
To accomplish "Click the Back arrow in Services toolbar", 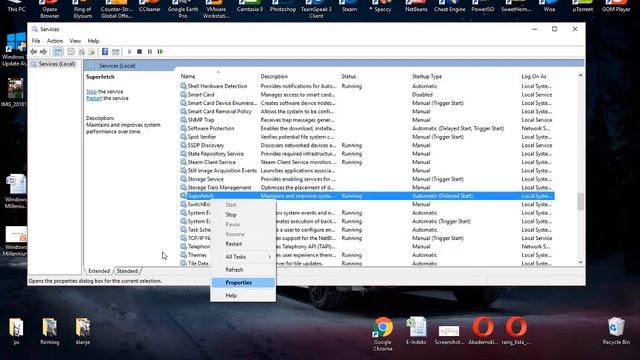I will tap(33, 52).
